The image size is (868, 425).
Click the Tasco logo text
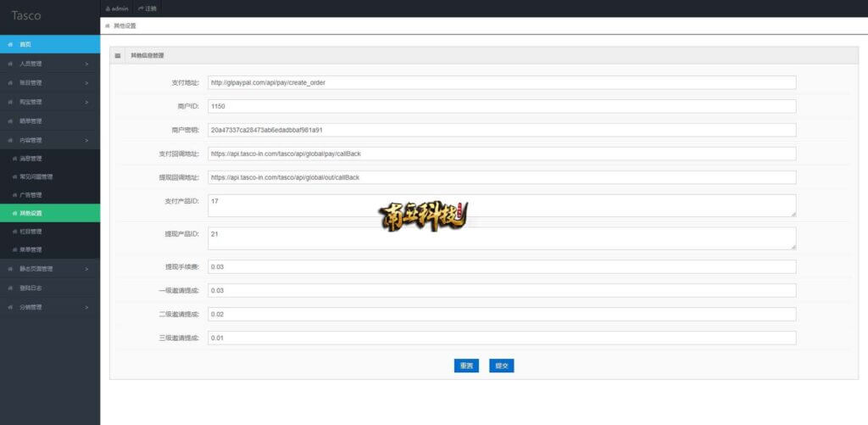(x=26, y=15)
